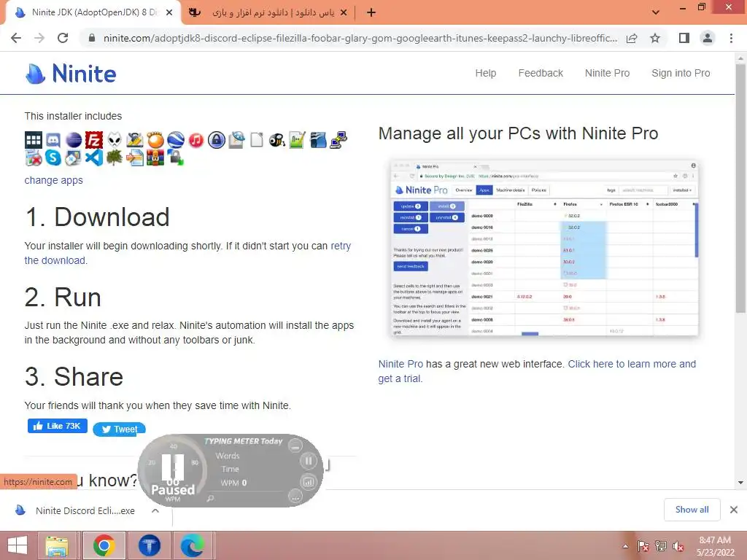Image resolution: width=747 pixels, height=560 pixels.
Task: Click the PuTTY computers icon
Action: coord(338,140)
